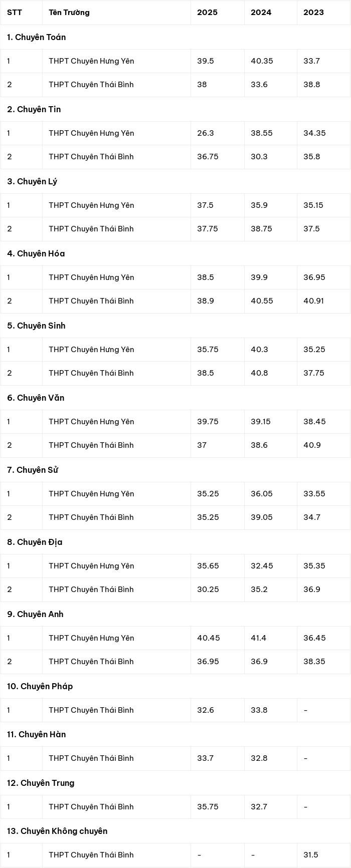
Task: Click the 40.35 score in Chuyên Toán
Action: (x=262, y=61)
